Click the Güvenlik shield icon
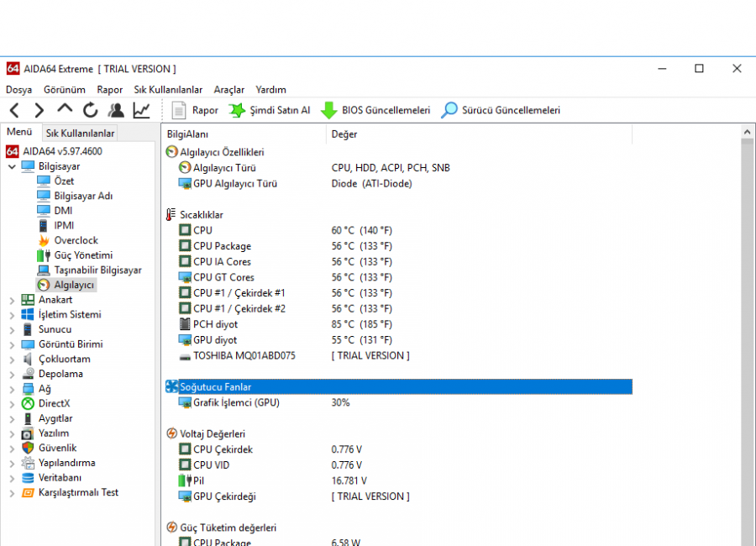This screenshot has height=546, width=756. pyautogui.click(x=28, y=448)
